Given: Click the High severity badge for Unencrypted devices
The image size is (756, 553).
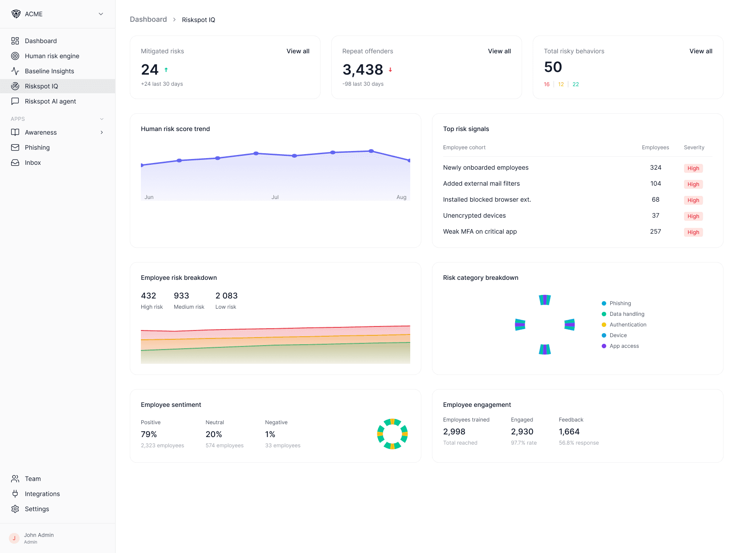Looking at the screenshot, I should pyautogui.click(x=693, y=216).
